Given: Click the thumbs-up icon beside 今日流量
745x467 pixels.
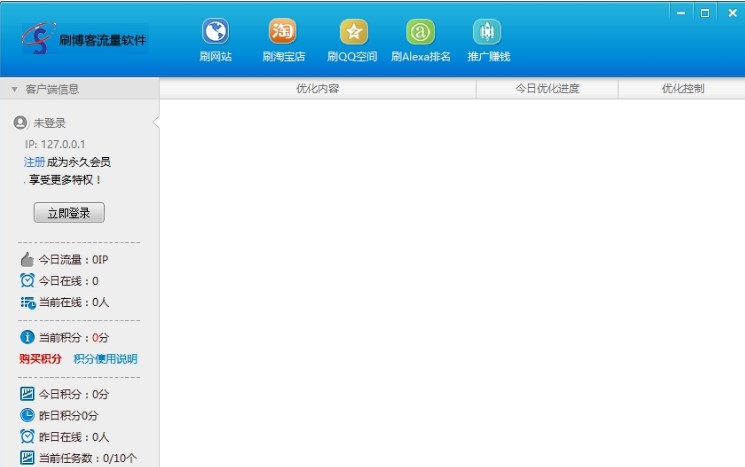Looking at the screenshot, I should [x=27, y=259].
